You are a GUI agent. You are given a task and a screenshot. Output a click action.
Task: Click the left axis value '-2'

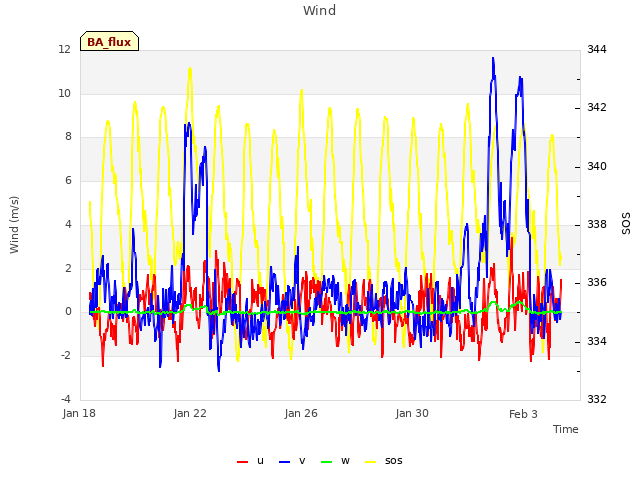(x=66, y=355)
